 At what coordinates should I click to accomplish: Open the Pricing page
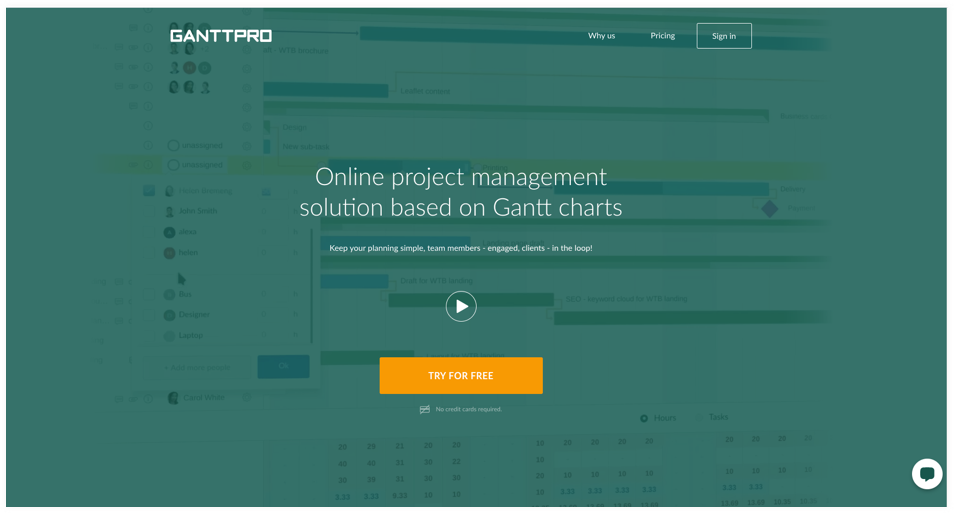coord(663,36)
